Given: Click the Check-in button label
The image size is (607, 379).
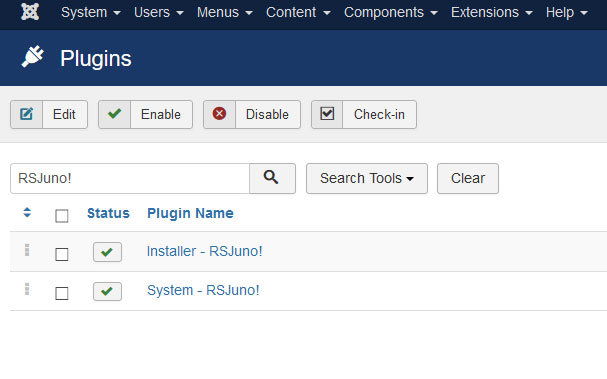Looking at the screenshot, I should tap(379, 115).
